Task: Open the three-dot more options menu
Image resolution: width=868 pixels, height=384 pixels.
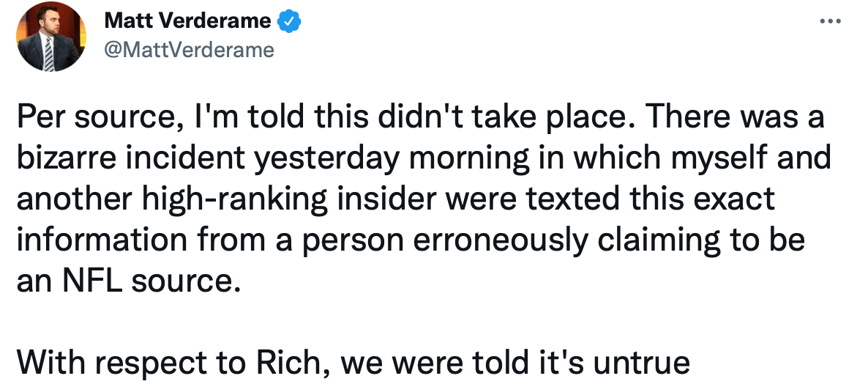Action: point(830,21)
